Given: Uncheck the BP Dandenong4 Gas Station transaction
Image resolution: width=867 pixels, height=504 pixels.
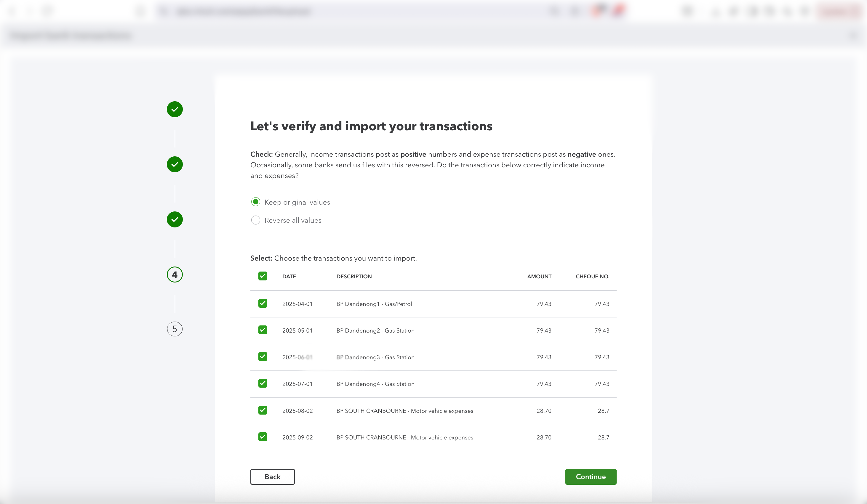Looking at the screenshot, I should (263, 383).
